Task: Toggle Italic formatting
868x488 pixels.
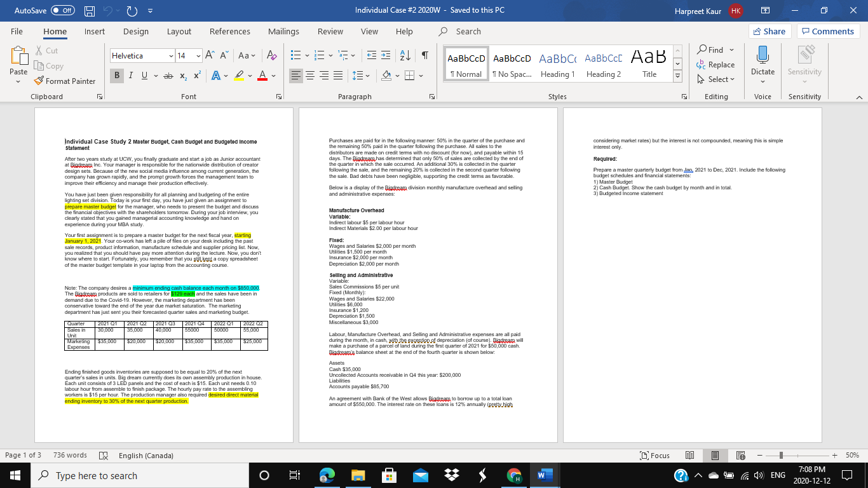Action: click(x=132, y=76)
